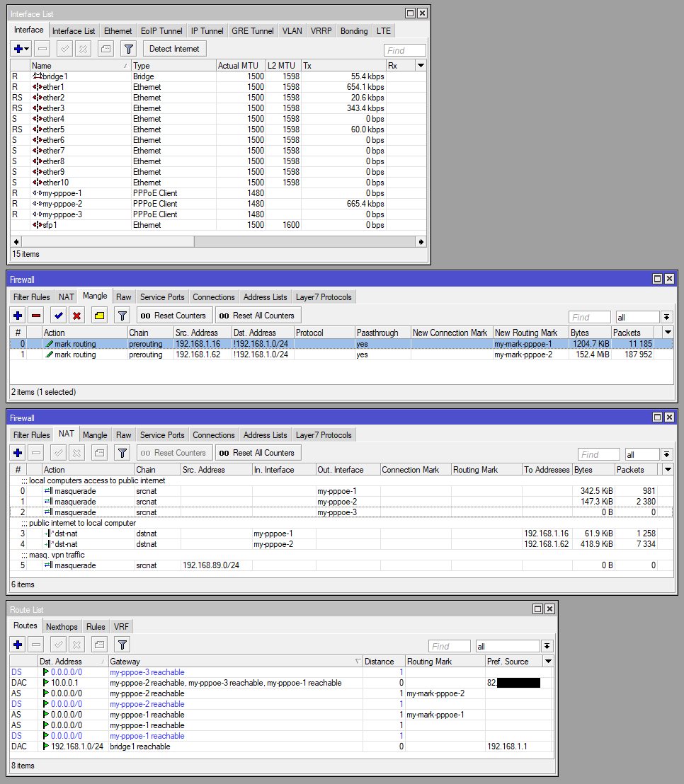Find field in Interface List
Viewport: 684px width, 784px height.
pyautogui.click(x=405, y=50)
